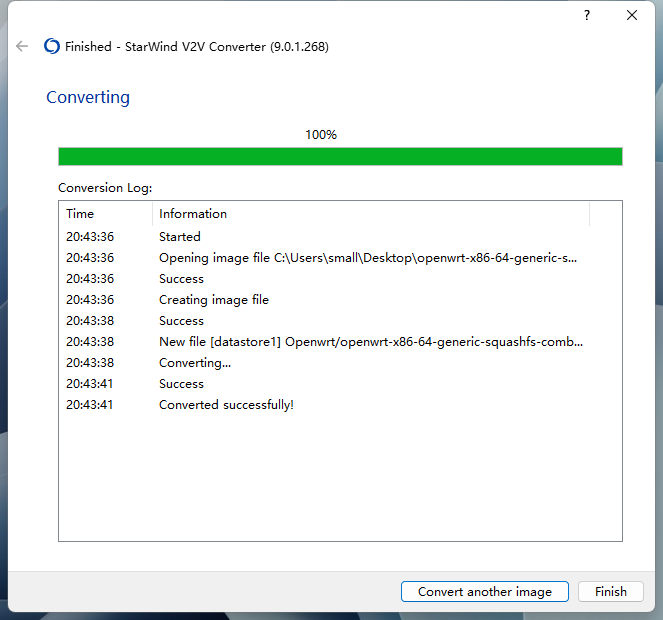Close the StarWind converter window
This screenshot has width=663, height=620.
[x=632, y=15]
